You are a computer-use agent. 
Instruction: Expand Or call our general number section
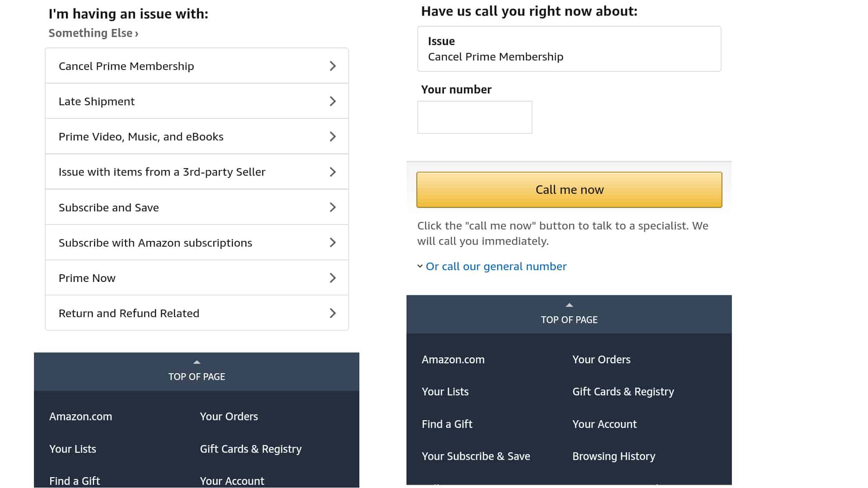[x=495, y=266]
